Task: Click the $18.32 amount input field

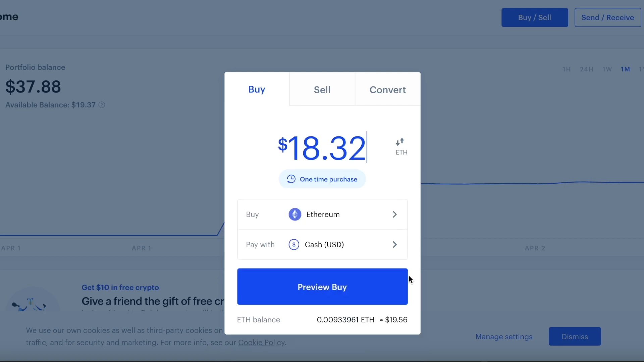Action: [322, 148]
